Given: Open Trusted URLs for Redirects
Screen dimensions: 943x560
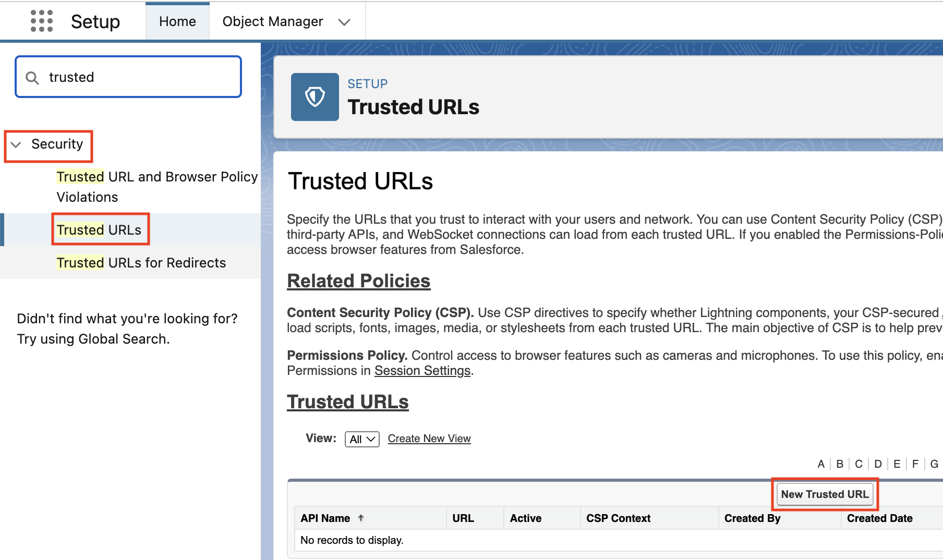Looking at the screenshot, I should [x=141, y=263].
